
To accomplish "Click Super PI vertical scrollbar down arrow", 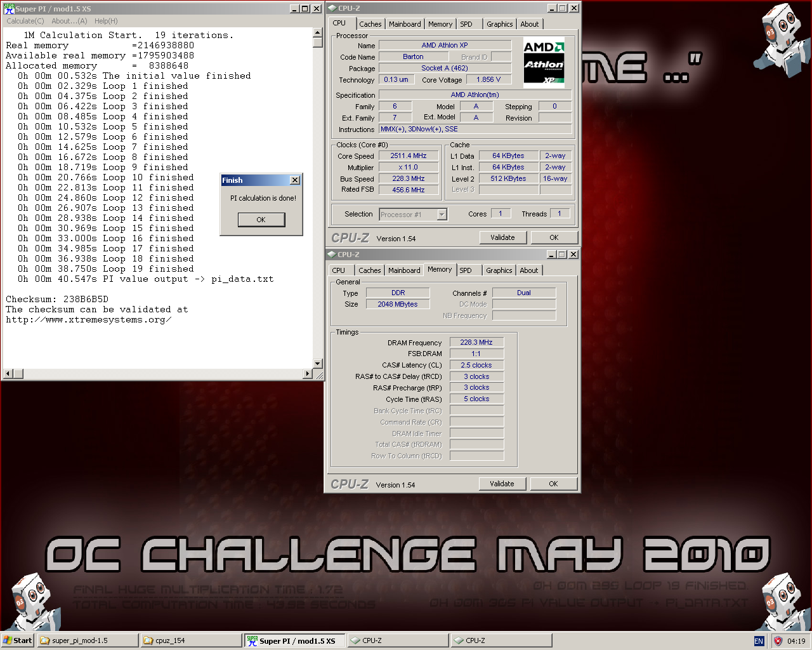I will (318, 364).
